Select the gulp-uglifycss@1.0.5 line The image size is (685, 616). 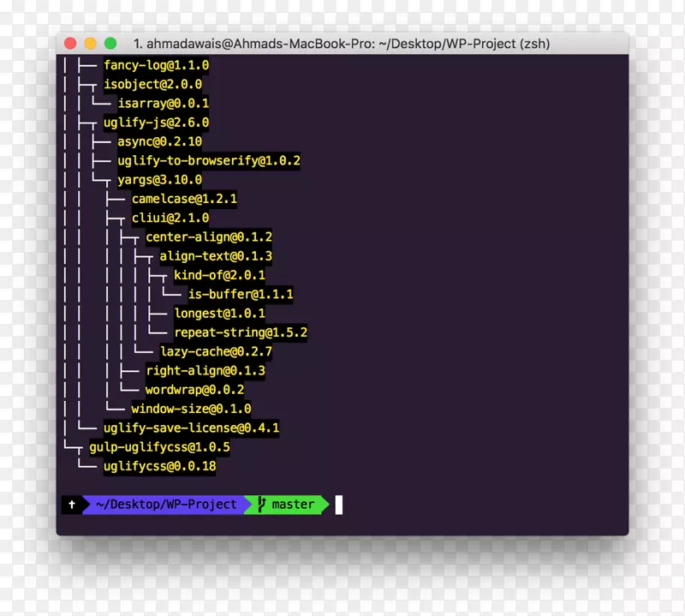click(x=159, y=447)
